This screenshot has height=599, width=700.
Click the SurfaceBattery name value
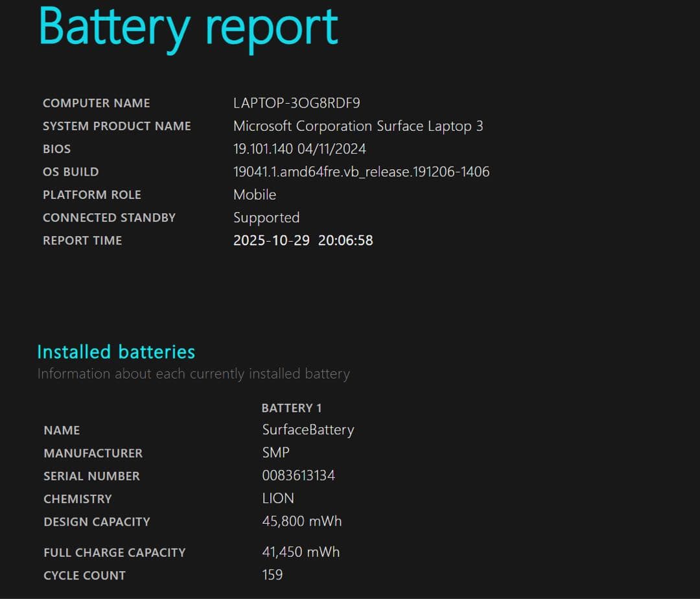coord(309,430)
